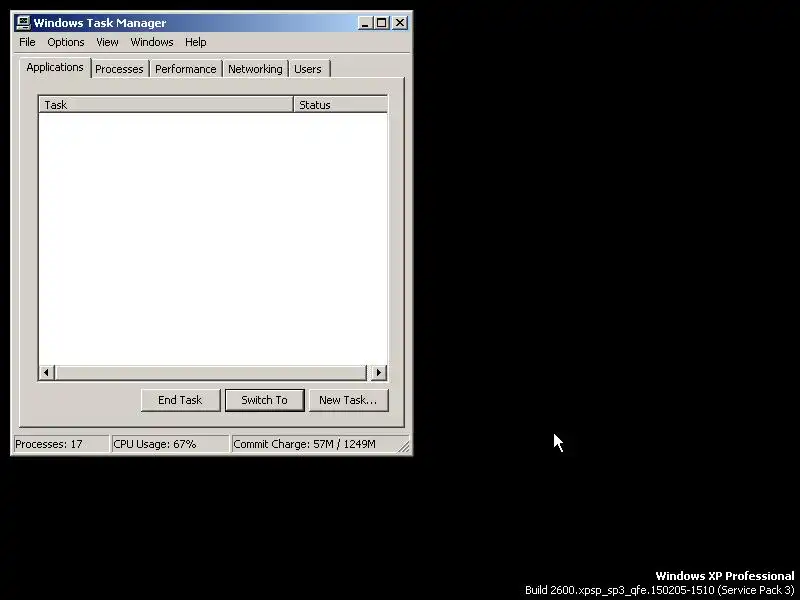Click the CPU Usage: 67% status entry
Image resolution: width=800 pixels, height=600 pixels.
tap(170, 444)
